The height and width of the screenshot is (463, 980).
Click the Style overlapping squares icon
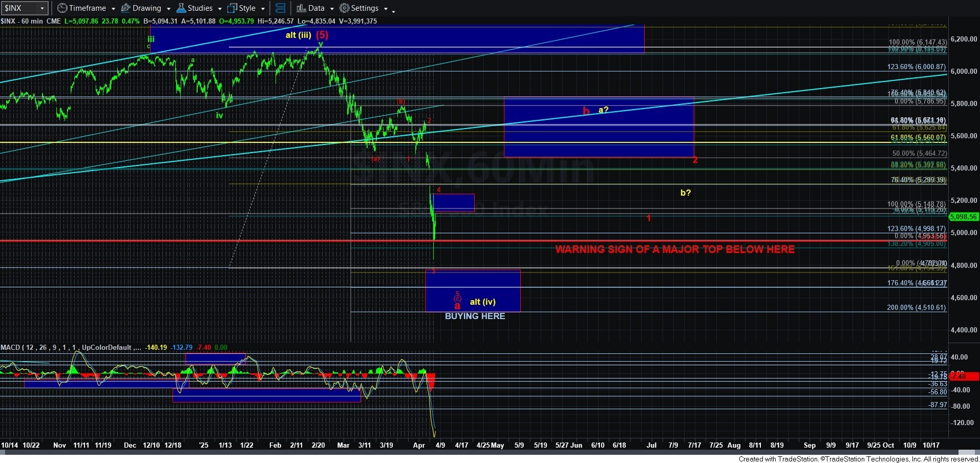(232, 8)
